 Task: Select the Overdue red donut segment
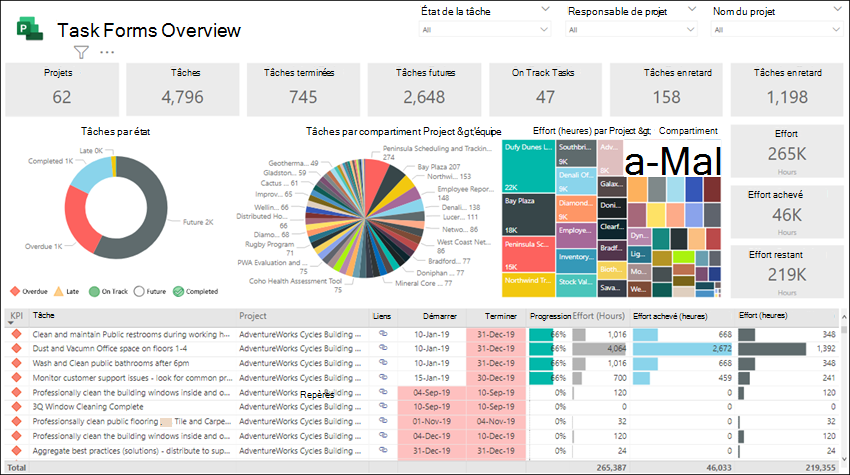(80, 221)
